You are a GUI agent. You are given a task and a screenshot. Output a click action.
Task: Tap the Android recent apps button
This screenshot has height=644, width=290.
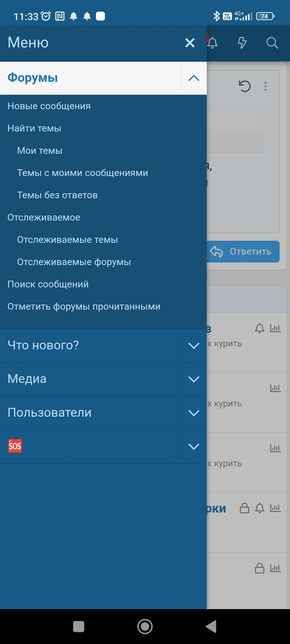[x=79, y=627]
